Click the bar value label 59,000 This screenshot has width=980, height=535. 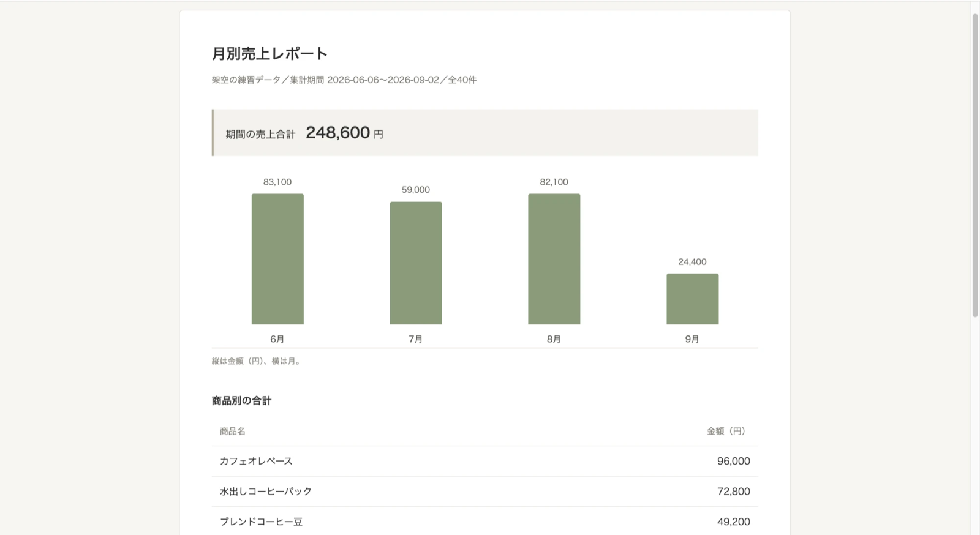416,190
